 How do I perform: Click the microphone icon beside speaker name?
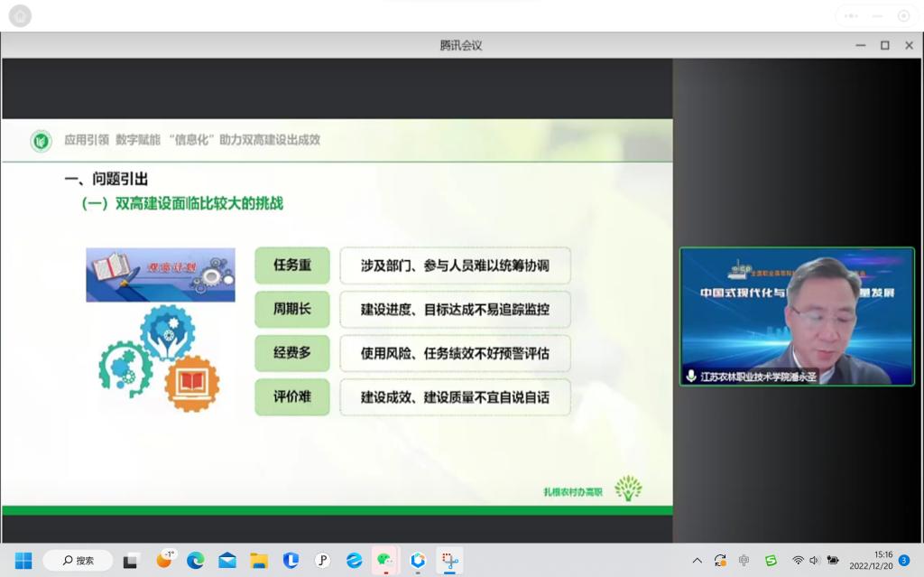click(x=691, y=377)
